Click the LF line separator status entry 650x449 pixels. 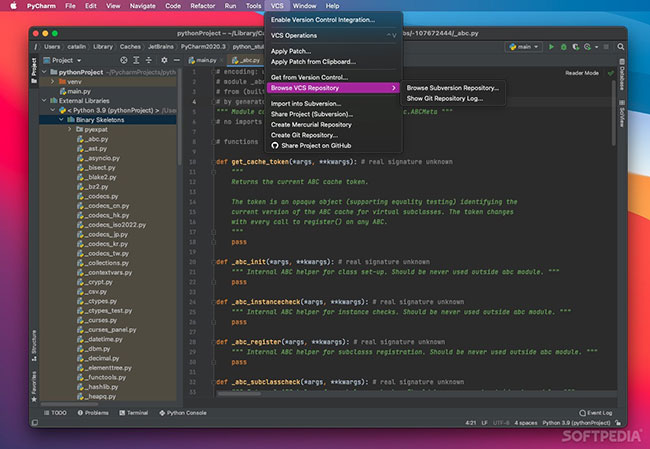pyautogui.click(x=484, y=423)
